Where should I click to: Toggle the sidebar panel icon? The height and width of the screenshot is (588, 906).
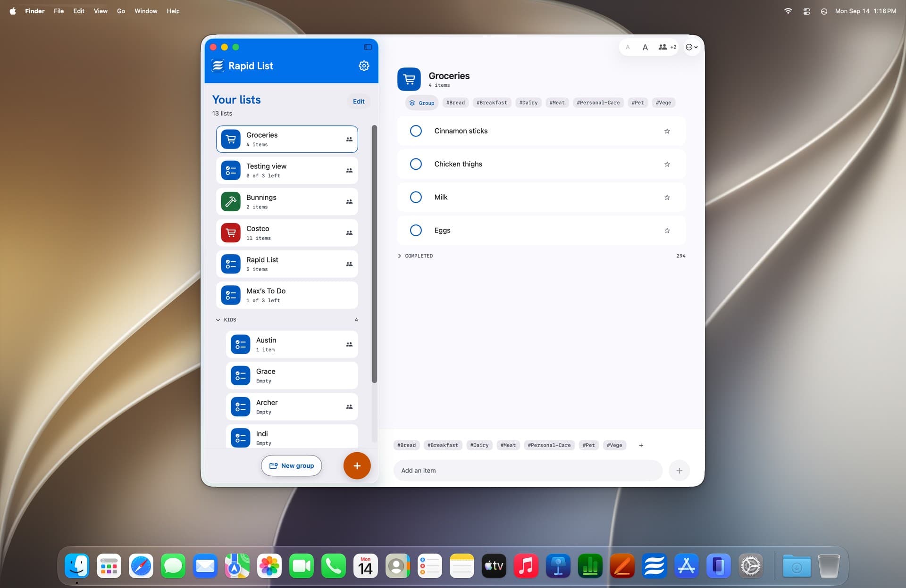point(368,47)
